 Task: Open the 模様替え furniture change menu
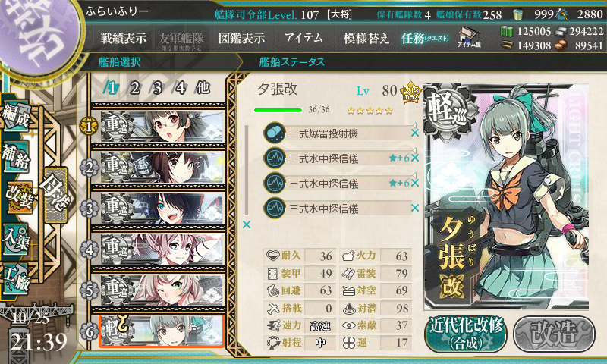[x=366, y=38]
